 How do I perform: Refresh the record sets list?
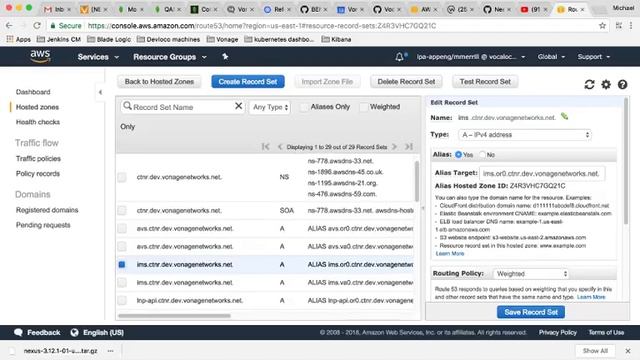click(x=589, y=84)
